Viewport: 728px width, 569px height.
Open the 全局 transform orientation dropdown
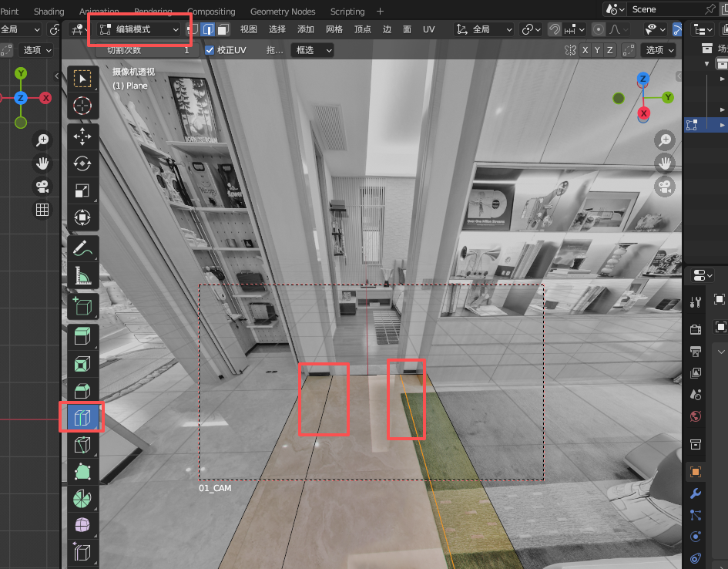[x=485, y=29]
